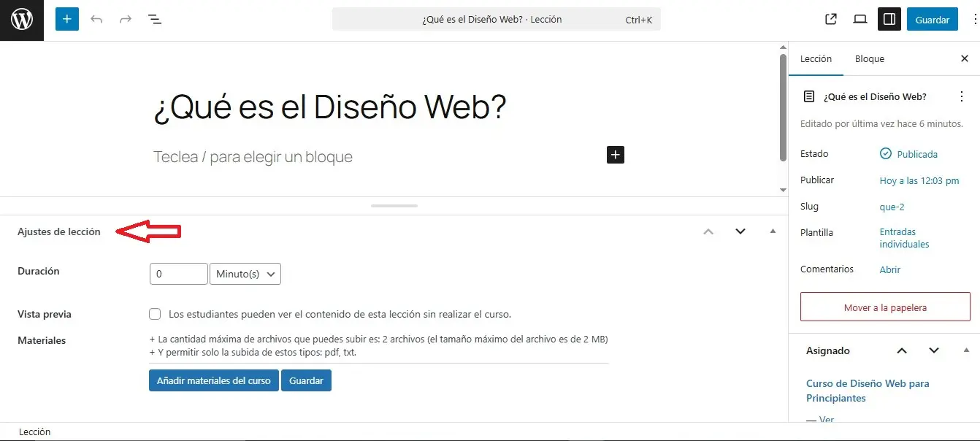Screen dimensions: 980x441
Task: Change template Entradas individuales
Action: [905, 238]
